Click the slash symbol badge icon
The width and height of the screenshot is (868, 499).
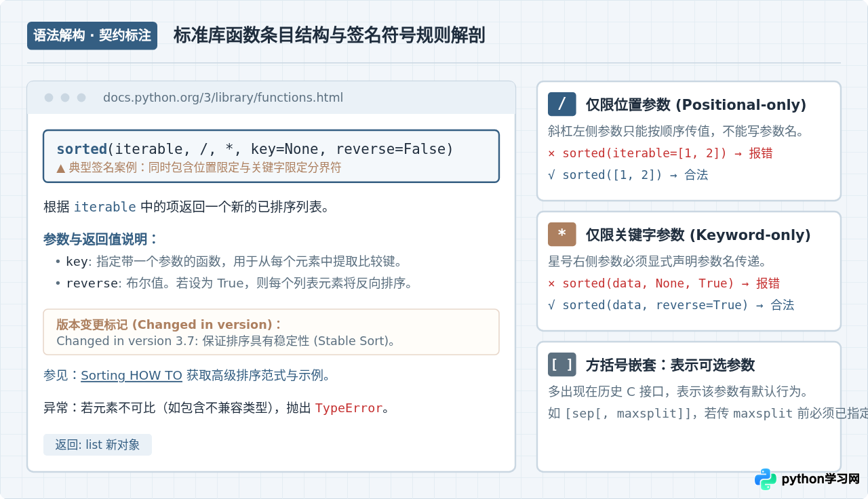(562, 104)
